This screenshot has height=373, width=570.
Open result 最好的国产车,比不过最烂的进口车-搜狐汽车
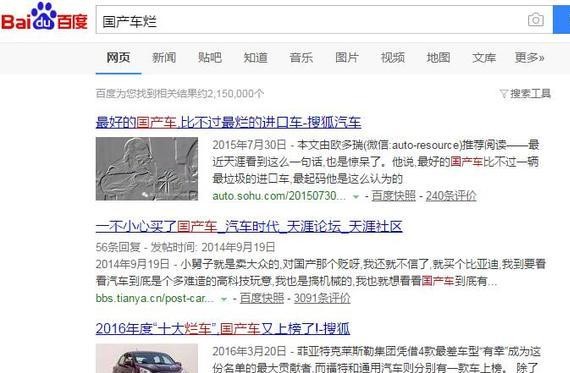(x=229, y=123)
